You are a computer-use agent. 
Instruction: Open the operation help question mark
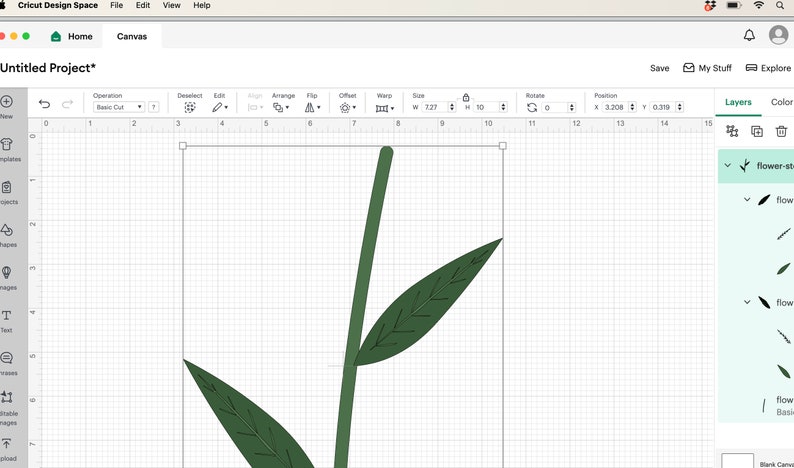[153, 107]
